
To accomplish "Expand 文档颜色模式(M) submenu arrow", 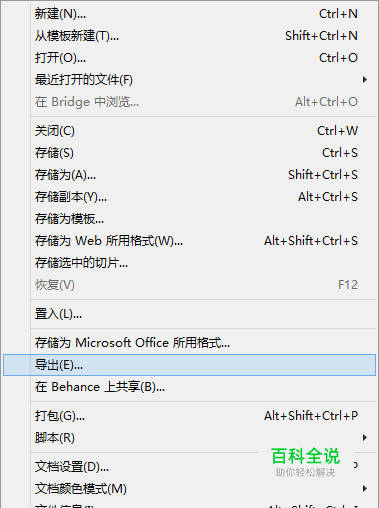I will [365, 489].
